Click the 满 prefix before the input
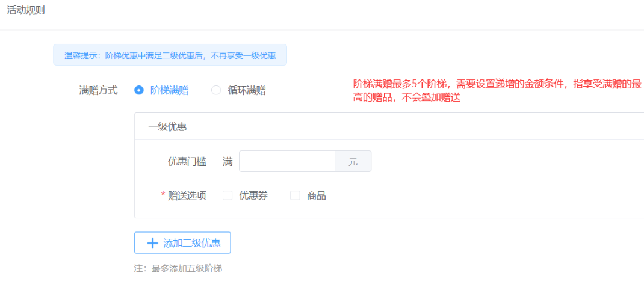This screenshot has width=644, height=282. click(228, 162)
